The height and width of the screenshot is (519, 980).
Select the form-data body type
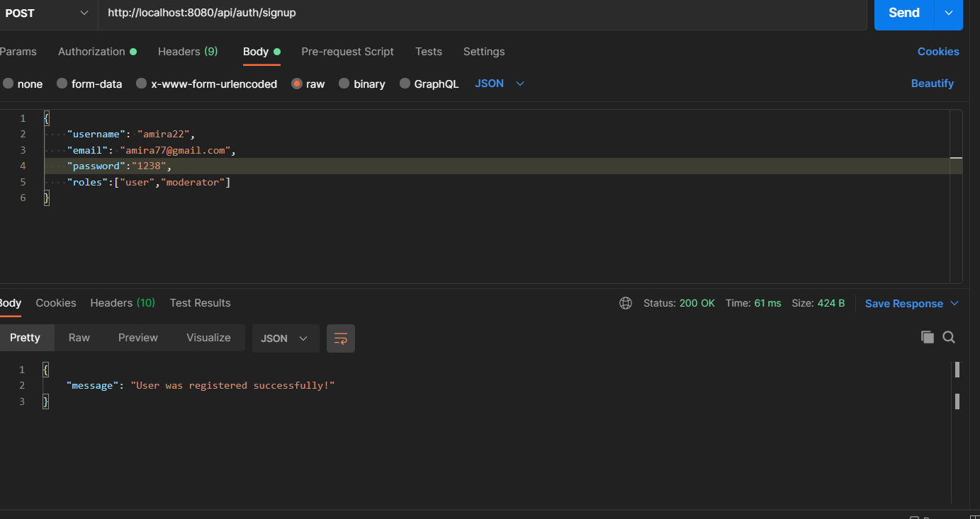click(x=89, y=84)
